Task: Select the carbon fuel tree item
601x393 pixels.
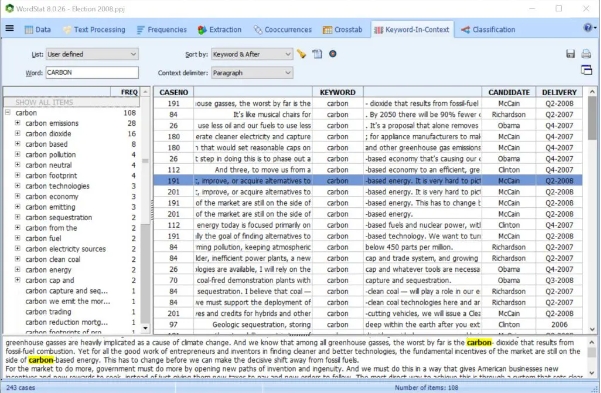Action: click(43, 238)
